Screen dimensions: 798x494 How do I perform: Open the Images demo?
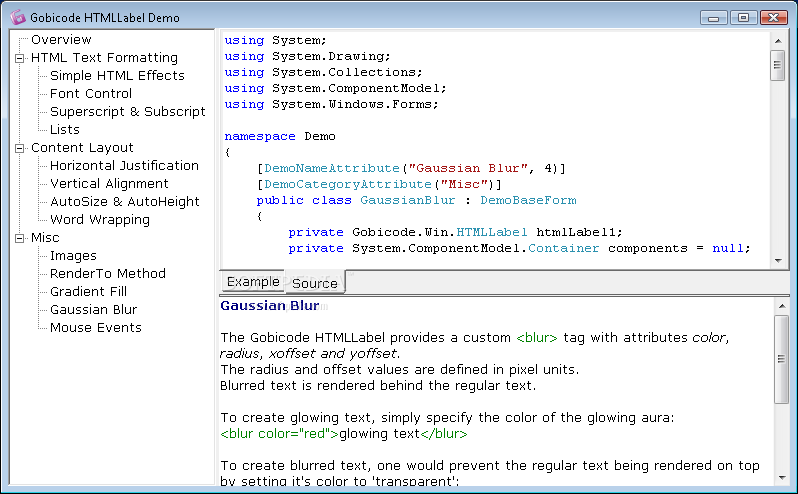73,256
